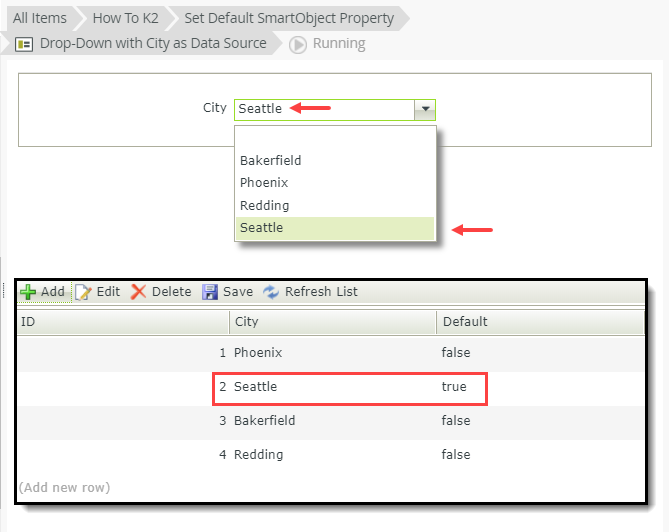Viewport: 669px width, 532px height.
Task: Open the How To K2 breadcrumb
Action: (125, 18)
